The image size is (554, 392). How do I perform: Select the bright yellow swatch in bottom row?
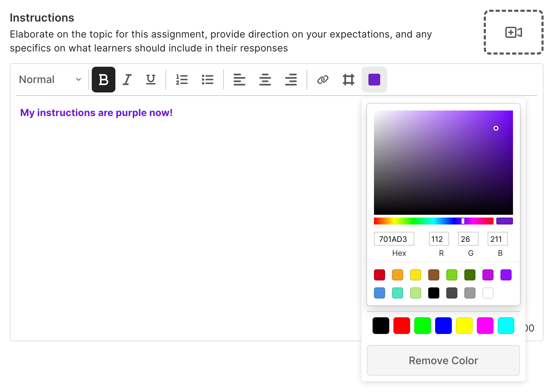point(464,326)
